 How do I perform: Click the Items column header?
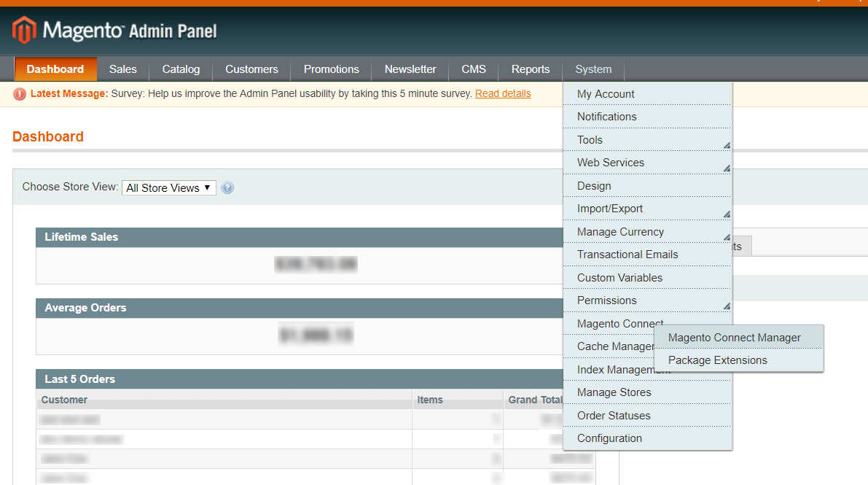pos(458,400)
